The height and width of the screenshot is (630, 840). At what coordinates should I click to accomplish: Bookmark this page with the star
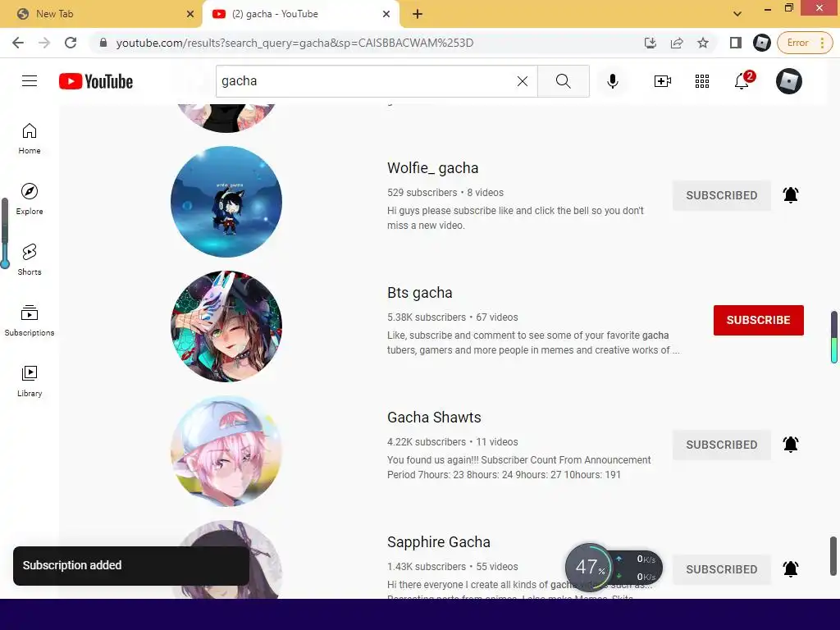(703, 43)
